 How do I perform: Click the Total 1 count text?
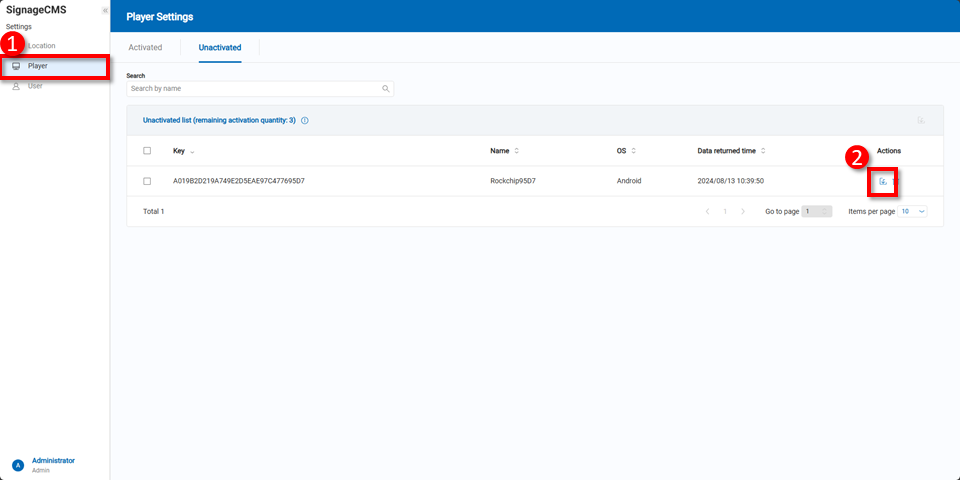pos(154,211)
